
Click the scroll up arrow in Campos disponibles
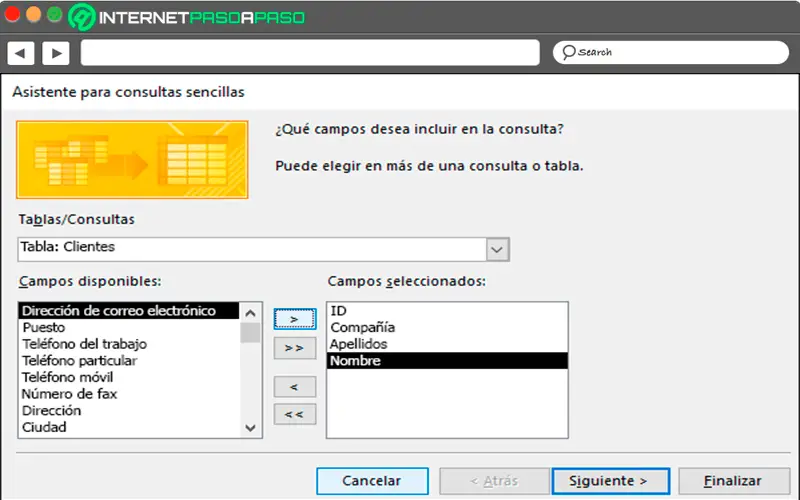pyautogui.click(x=250, y=313)
